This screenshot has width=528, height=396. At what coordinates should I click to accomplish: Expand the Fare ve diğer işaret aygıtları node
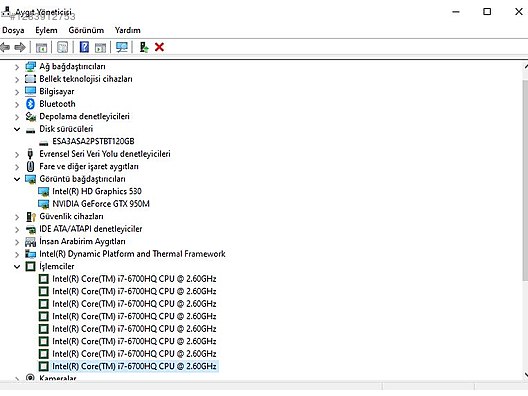point(17,167)
